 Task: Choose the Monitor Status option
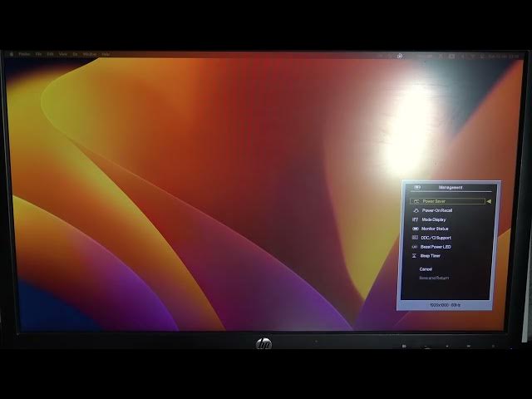pyautogui.click(x=435, y=229)
